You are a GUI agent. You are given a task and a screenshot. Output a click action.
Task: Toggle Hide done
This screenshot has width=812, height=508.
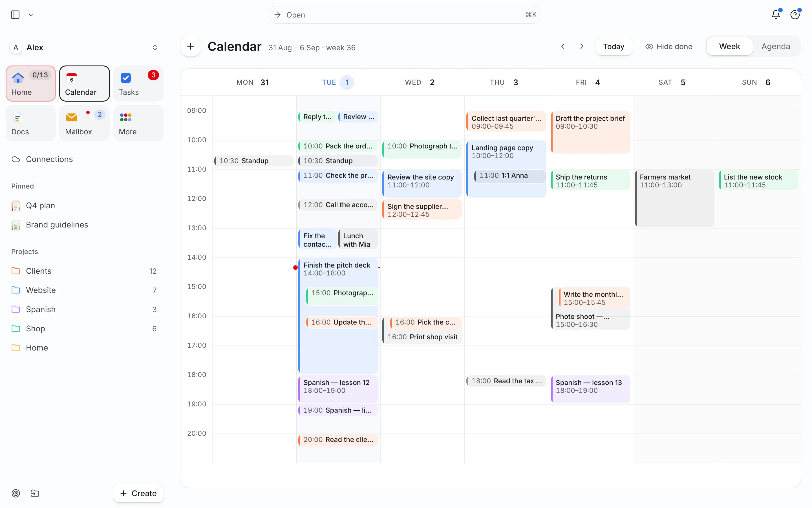[669, 46]
